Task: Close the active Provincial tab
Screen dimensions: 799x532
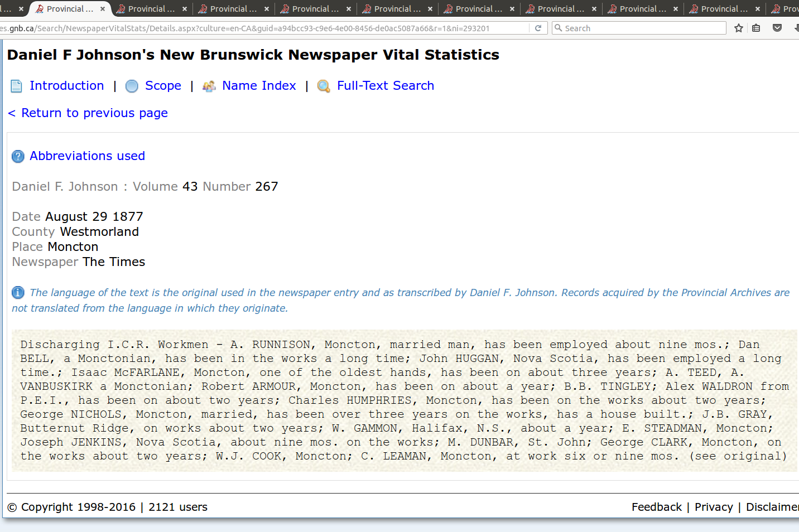Action: [103, 9]
